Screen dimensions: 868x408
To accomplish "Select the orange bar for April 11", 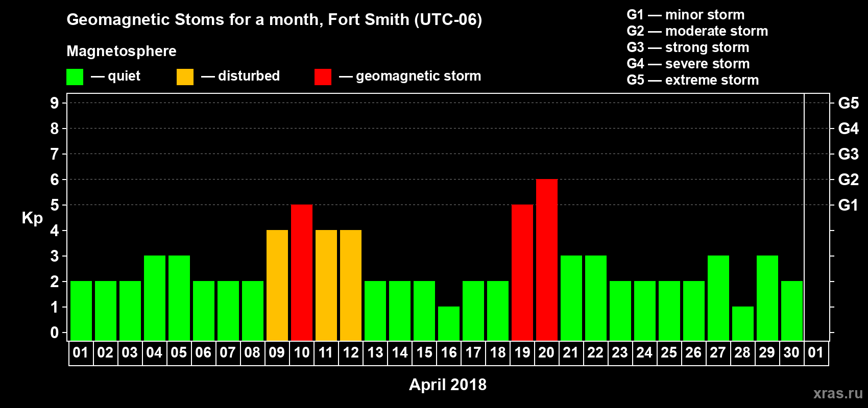I will click(326, 285).
